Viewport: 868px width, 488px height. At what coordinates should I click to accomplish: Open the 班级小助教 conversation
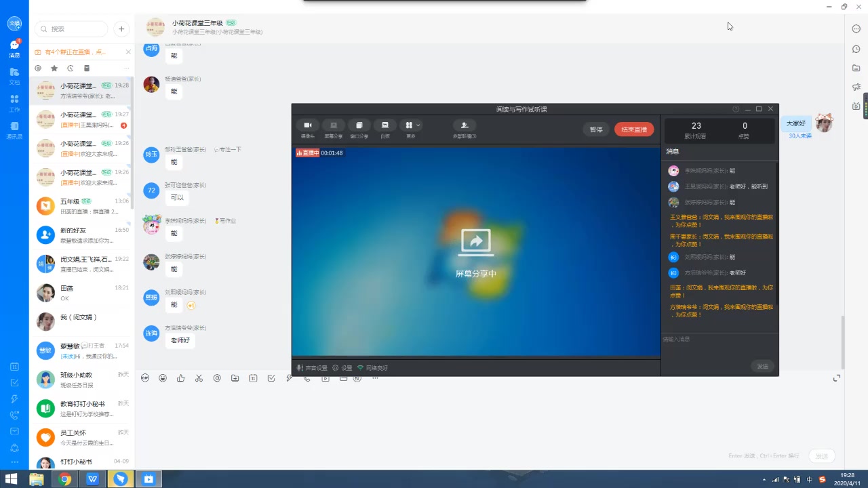(82, 380)
